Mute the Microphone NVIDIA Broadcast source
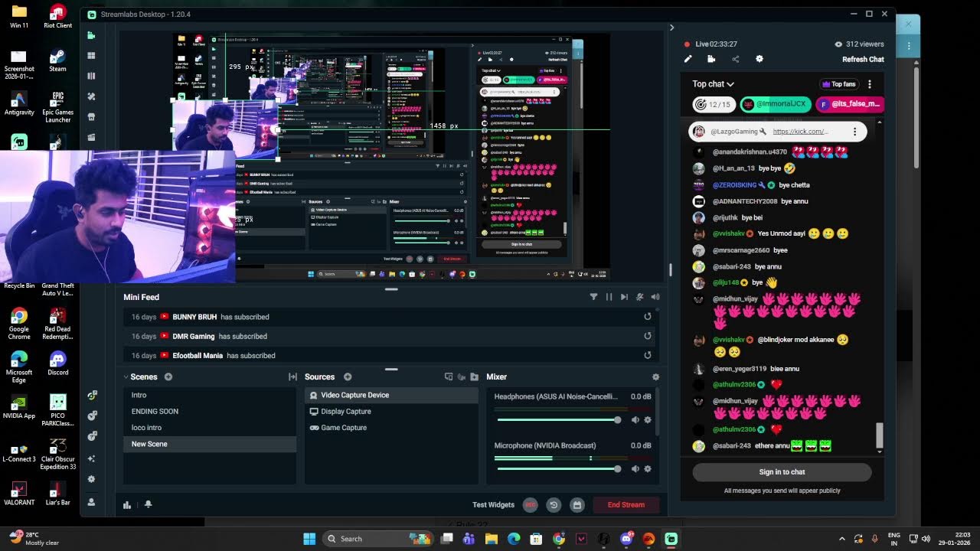Screen dimensions: 980x551 635,468
